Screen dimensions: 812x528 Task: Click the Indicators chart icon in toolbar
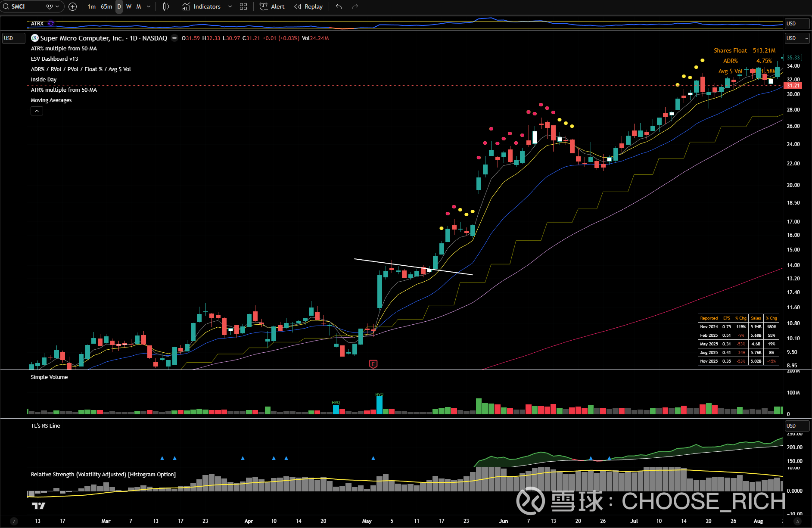coord(186,6)
